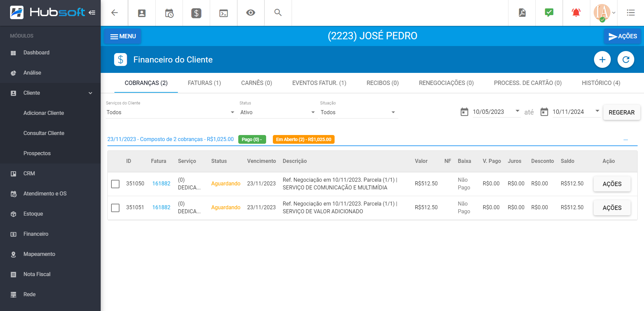The height and width of the screenshot is (311, 644).
Task: Open Prospectos in sidebar
Action: tap(50, 153)
